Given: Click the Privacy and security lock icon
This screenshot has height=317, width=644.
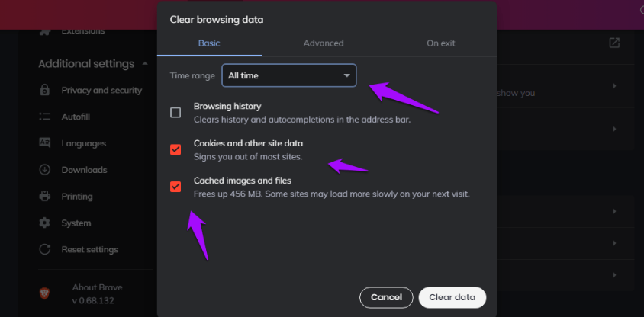Looking at the screenshot, I should coord(45,90).
